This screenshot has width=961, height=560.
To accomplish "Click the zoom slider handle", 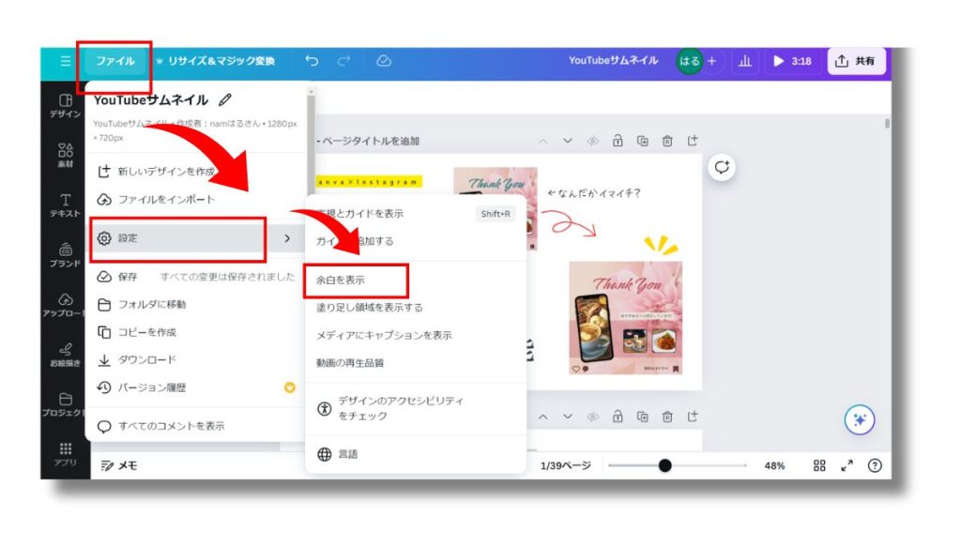I will (x=664, y=465).
